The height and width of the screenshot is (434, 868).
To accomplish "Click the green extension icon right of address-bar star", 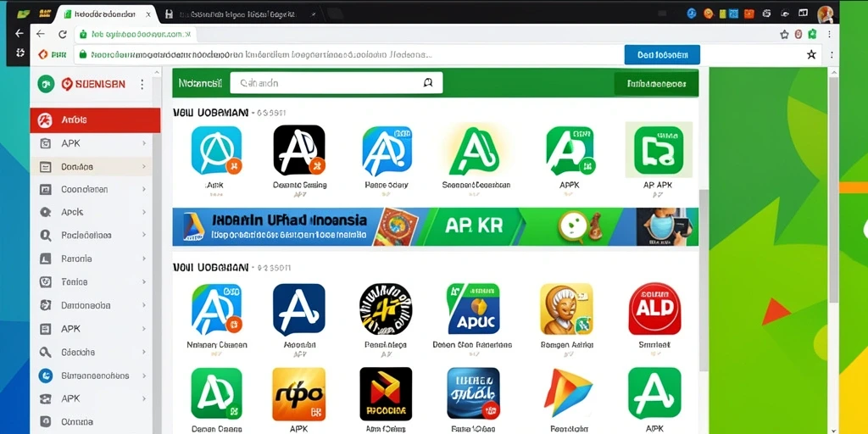I will click(x=812, y=34).
